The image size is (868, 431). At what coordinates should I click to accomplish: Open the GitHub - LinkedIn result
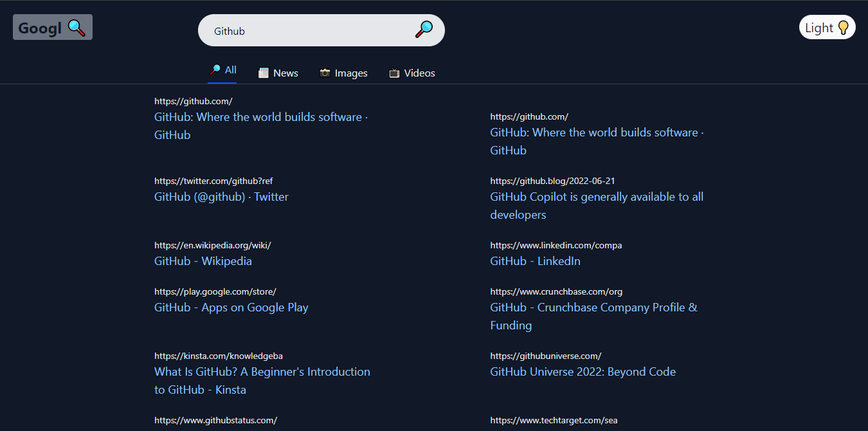pos(536,261)
